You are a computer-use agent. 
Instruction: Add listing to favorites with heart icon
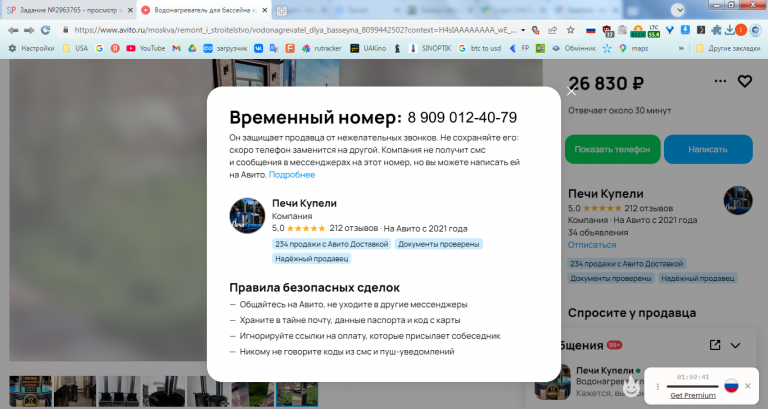click(745, 81)
